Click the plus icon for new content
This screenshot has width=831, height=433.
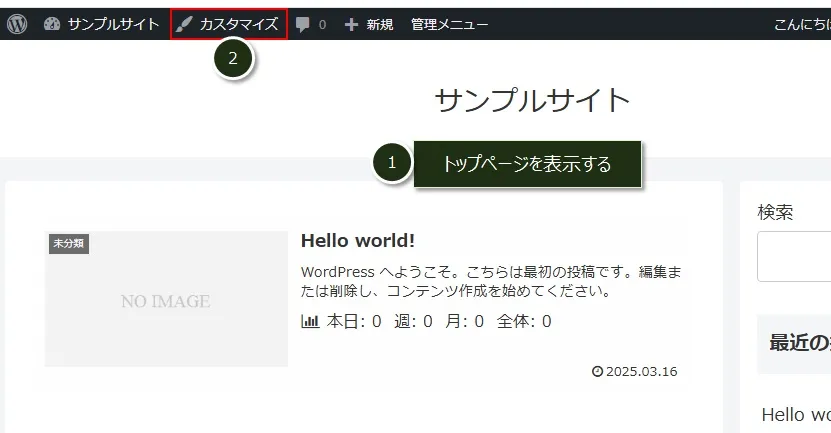click(351, 24)
